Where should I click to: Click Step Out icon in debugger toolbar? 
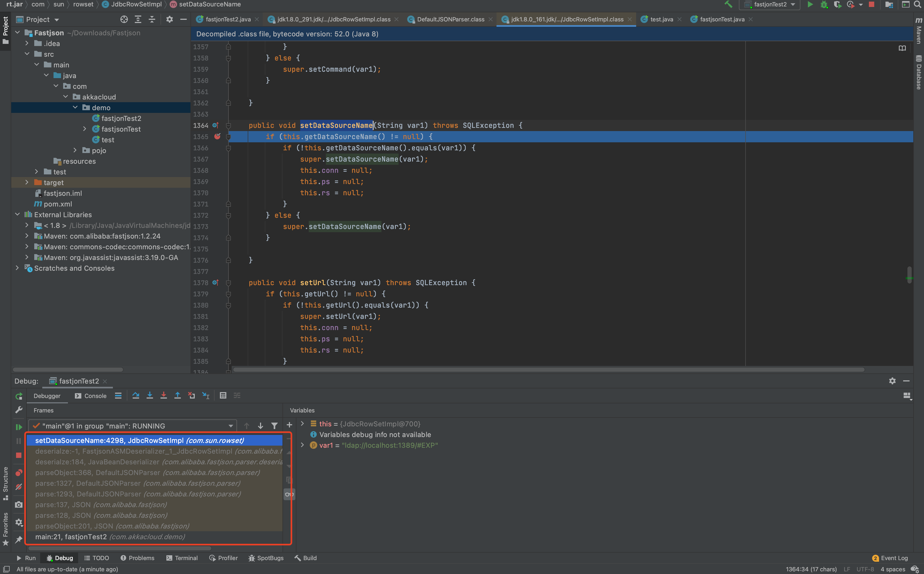click(177, 396)
